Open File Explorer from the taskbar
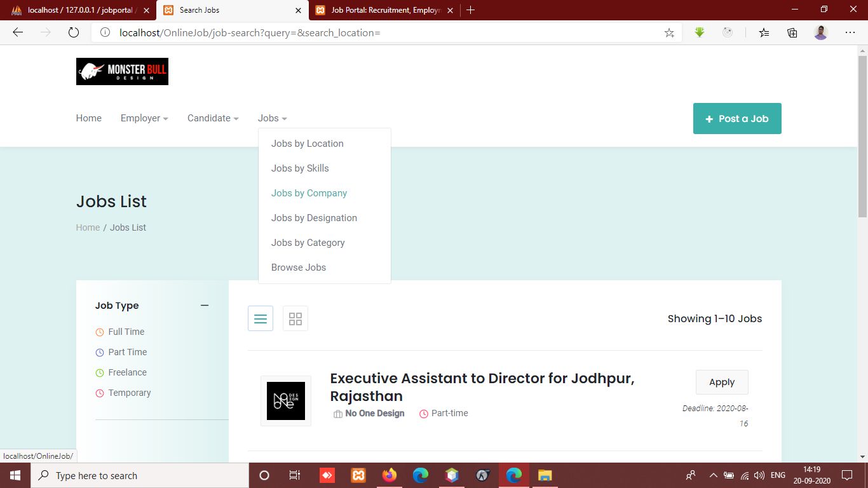Viewport: 868px width, 488px height. click(545, 475)
